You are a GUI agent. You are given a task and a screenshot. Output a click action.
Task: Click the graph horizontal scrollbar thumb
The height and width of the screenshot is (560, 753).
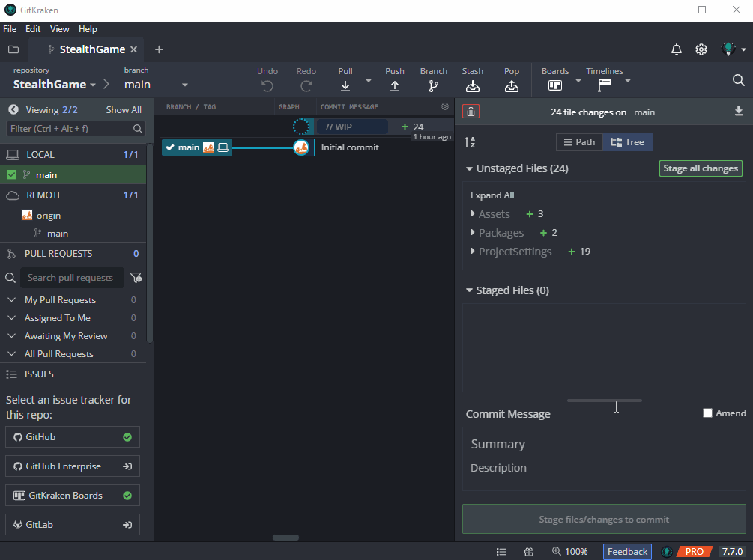click(285, 538)
